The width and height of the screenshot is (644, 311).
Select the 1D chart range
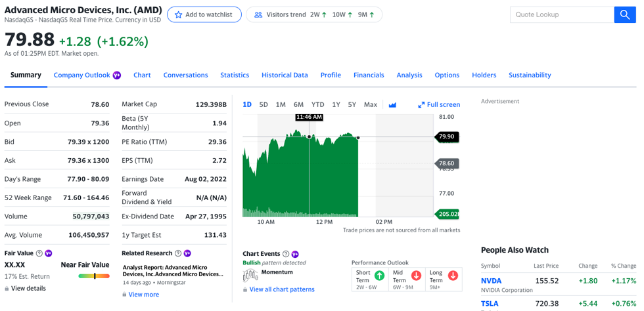click(x=247, y=104)
